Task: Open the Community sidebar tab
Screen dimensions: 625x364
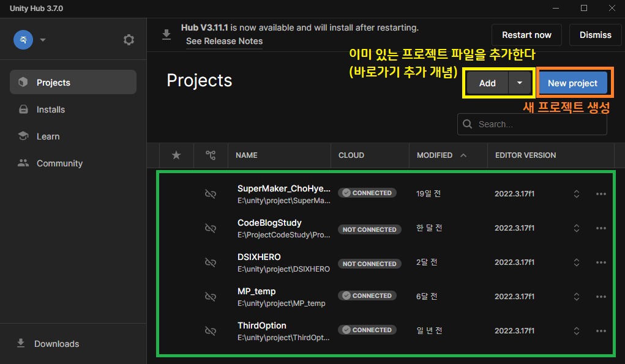Action: (x=73, y=163)
